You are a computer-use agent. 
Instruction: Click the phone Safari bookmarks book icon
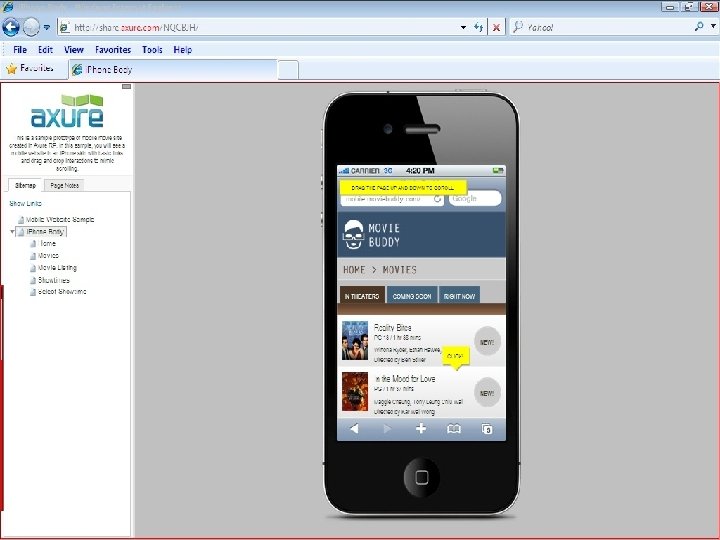click(x=454, y=428)
